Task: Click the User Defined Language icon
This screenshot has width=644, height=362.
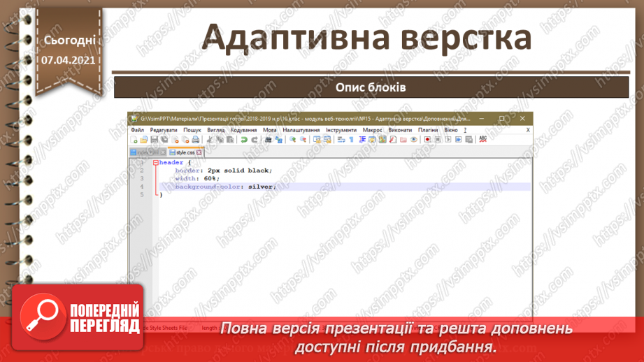Action: tap(372, 140)
